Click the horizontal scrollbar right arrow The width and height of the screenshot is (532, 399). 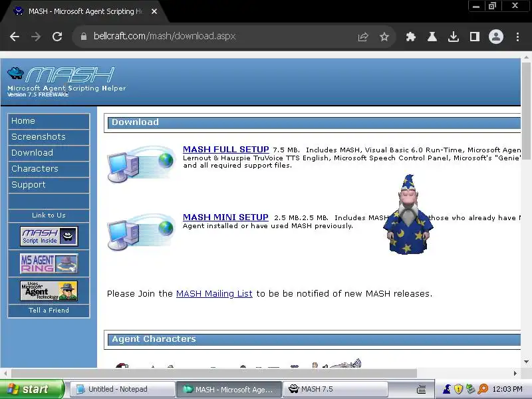point(515,373)
